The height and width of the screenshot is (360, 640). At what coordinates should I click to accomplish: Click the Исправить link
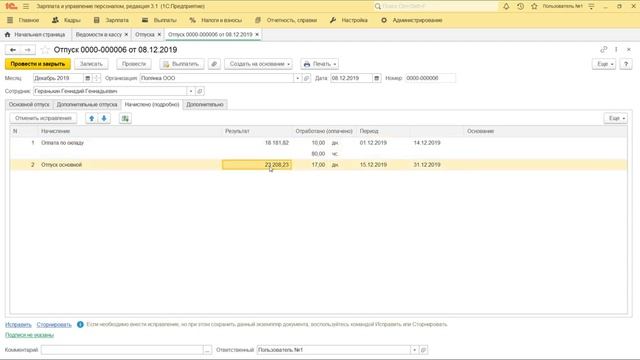pyautogui.click(x=18, y=324)
